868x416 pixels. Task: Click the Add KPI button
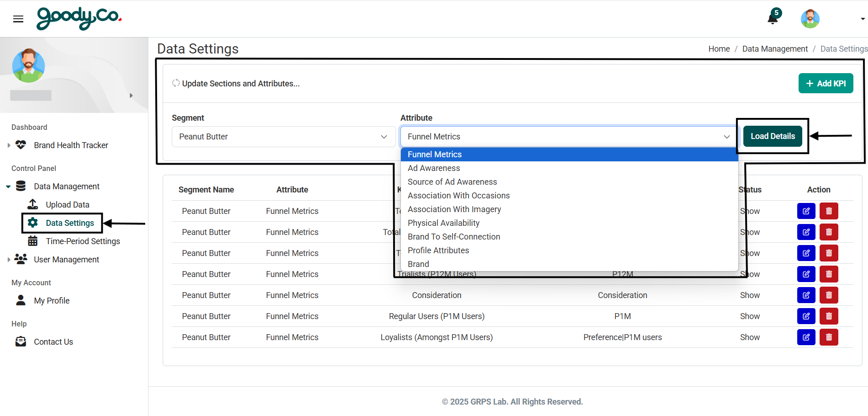point(826,83)
